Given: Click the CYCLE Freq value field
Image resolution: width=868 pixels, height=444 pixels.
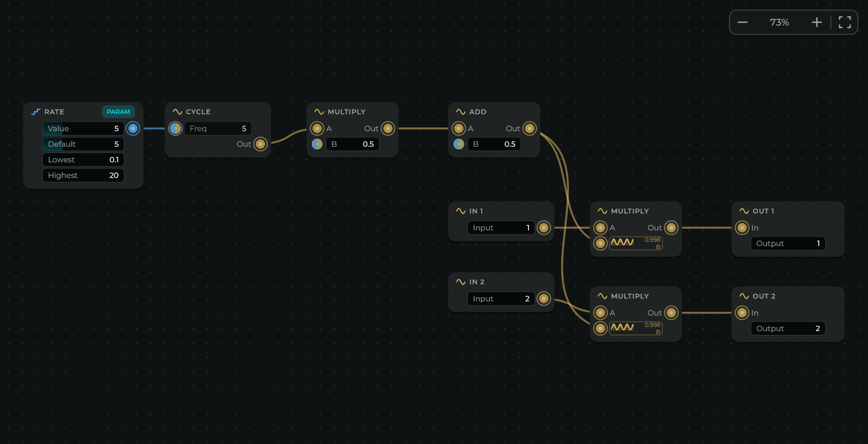Looking at the screenshot, I should (218, 128).
